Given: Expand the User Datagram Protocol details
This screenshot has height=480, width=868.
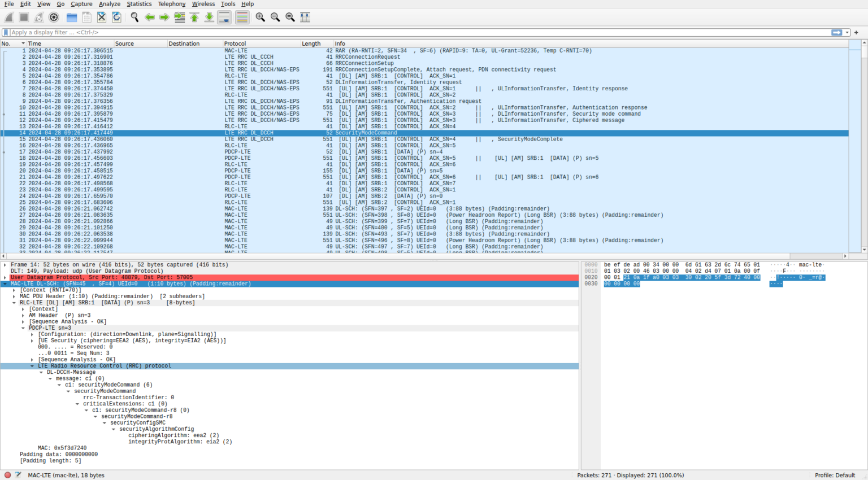Looking at the screenshot, I should coord(6,277).
